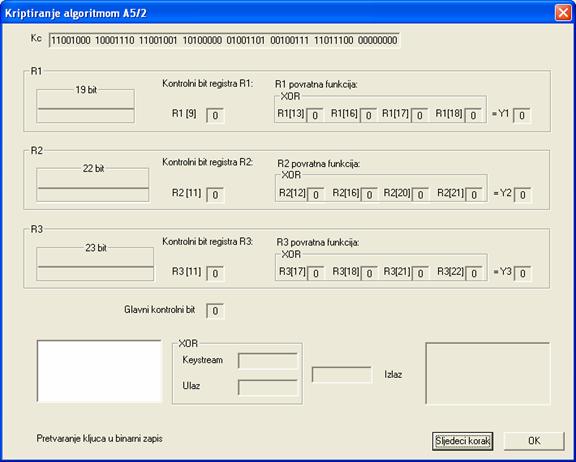Screen dimensions: 576x462
Task: Select the Ulaz input field
Action: [268, 387]
